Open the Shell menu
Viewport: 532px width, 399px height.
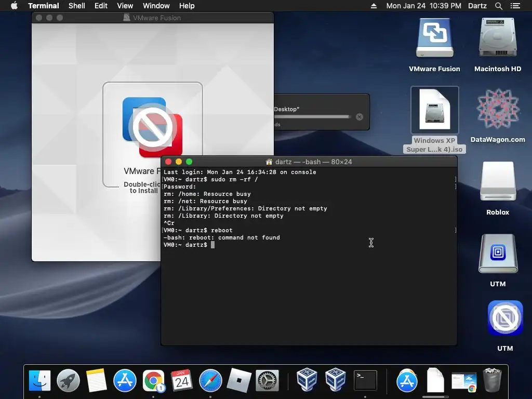77,6
